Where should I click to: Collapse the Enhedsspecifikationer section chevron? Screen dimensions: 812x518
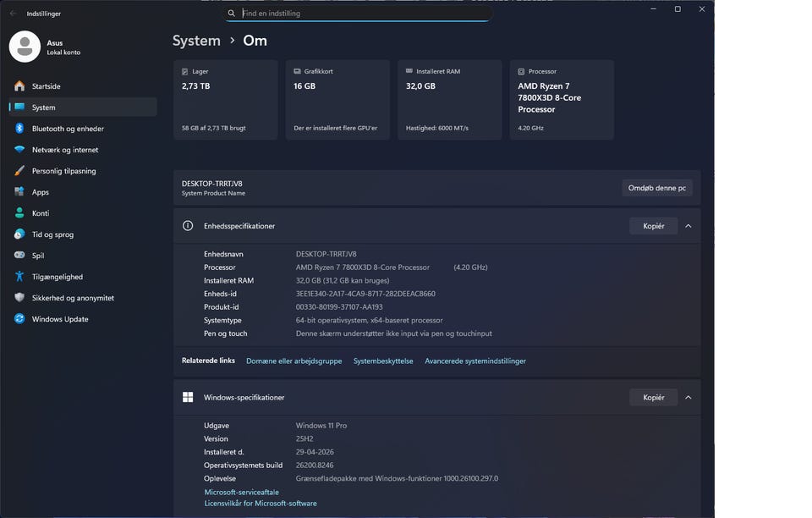[689, 226]
